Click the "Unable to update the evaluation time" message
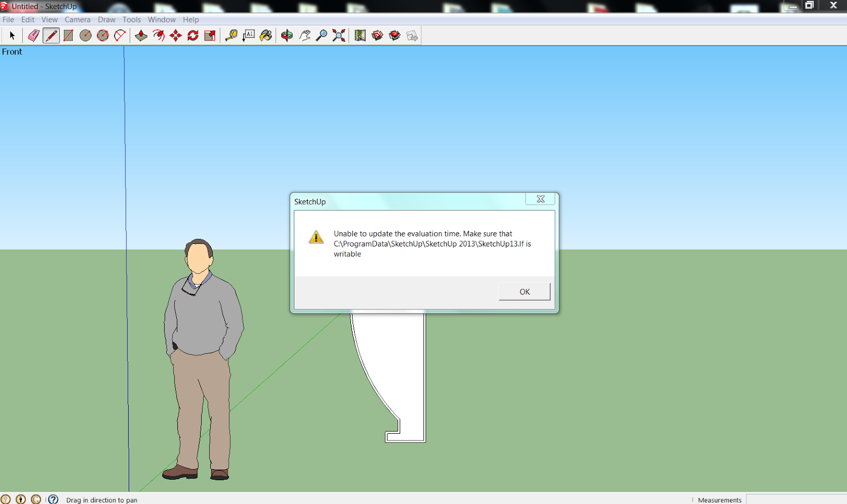 (x=432, y=244)
